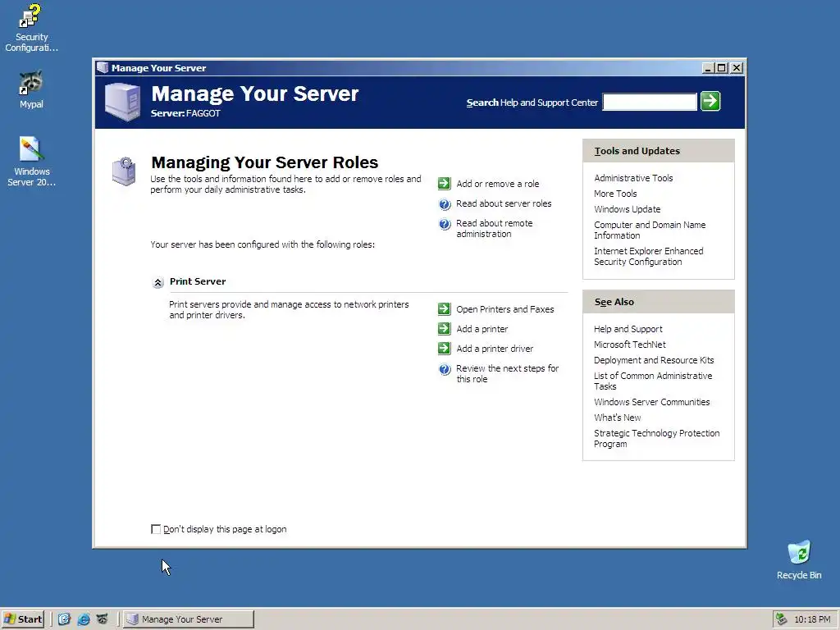Open the Security Configuration desktop shortcut
The height and width of the screenshot is (630, 840).
[x=32, y=28]
